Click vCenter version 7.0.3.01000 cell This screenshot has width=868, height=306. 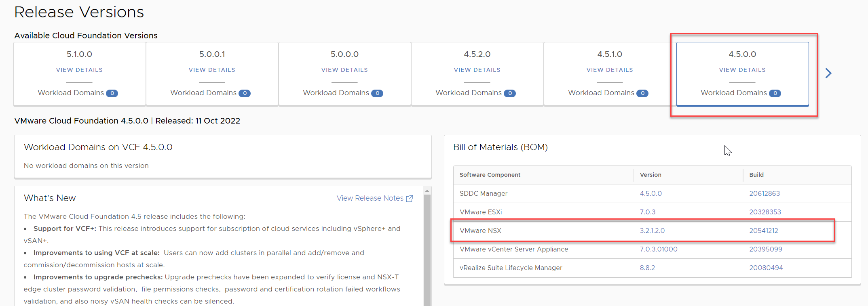click(x=659, y=249)
